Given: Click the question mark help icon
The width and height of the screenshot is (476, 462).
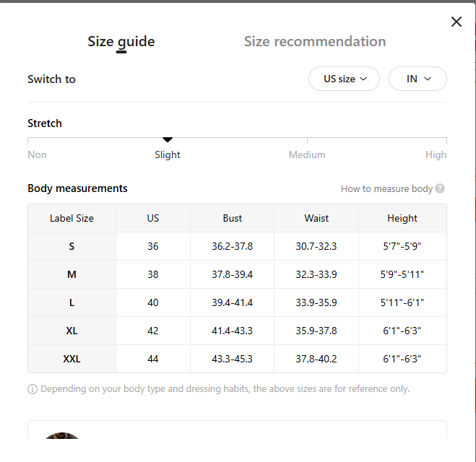Looking at the screenshot, I should click(440, 189).
